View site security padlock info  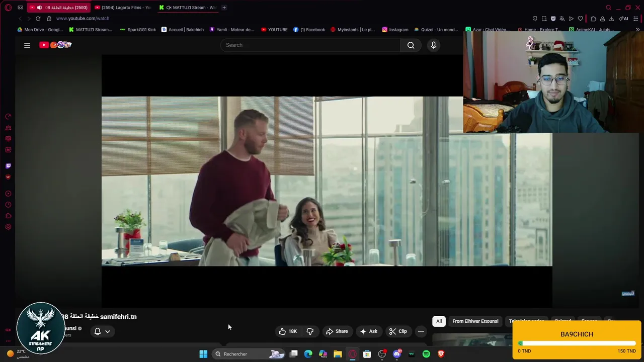click(x=49, y=19)
